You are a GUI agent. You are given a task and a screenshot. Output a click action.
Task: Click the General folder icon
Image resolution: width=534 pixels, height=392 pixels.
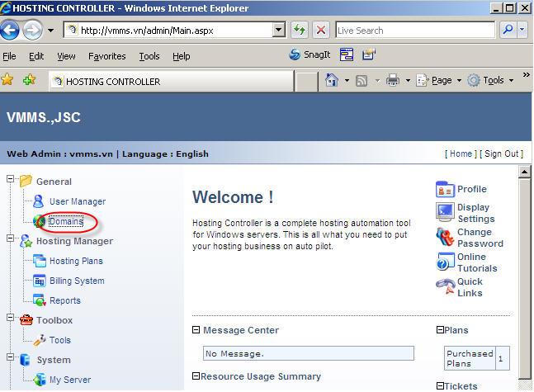tap(26, 181)
